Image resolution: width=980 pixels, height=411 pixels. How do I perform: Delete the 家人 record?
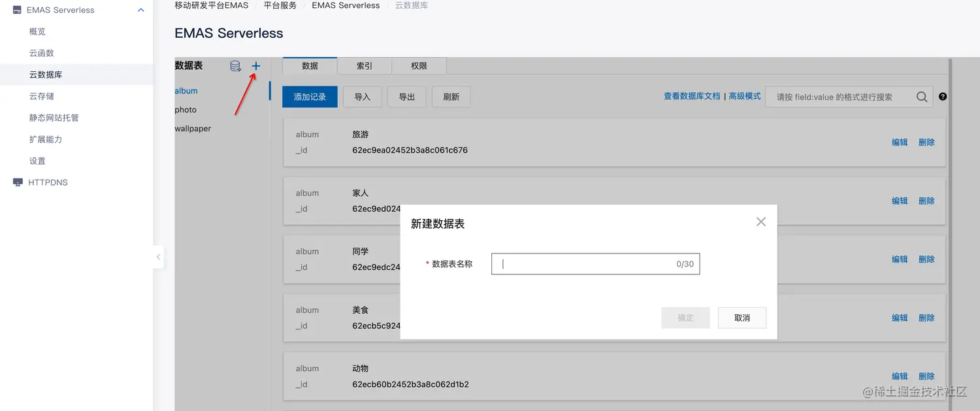point(926,201)
